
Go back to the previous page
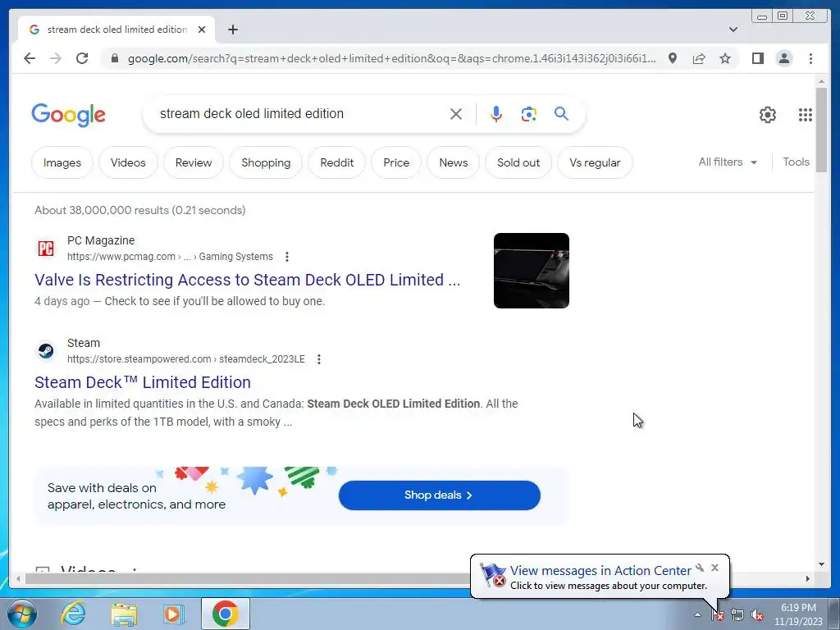pyautogui.click(x=30, y=58)
